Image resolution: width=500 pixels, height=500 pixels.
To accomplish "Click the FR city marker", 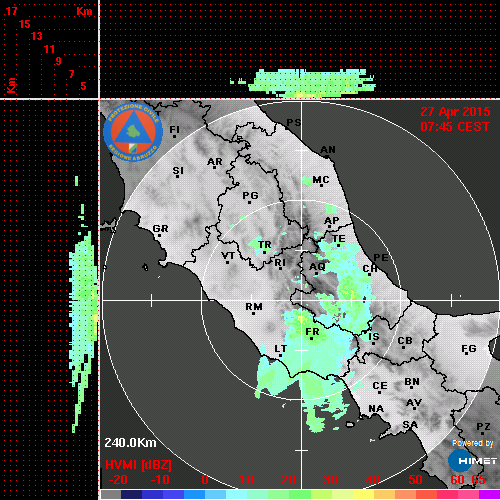I will pos(311,338).
